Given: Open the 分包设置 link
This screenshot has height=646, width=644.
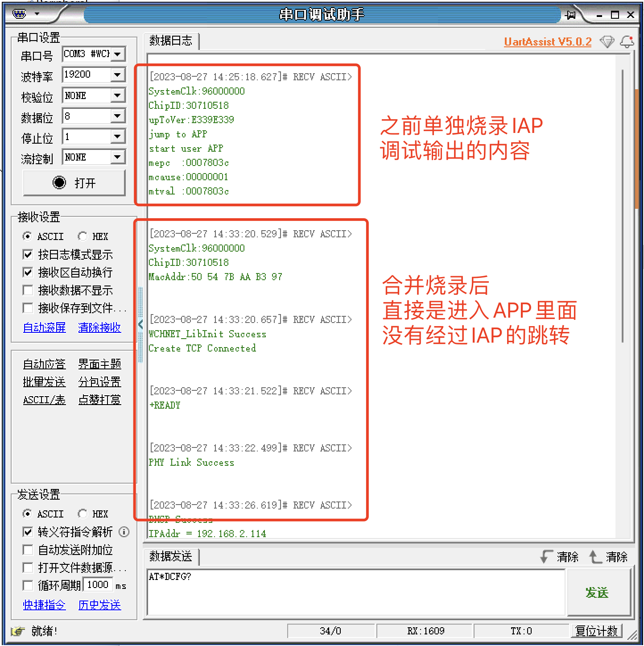Looking at the screenshot, I should pos(99,382).
